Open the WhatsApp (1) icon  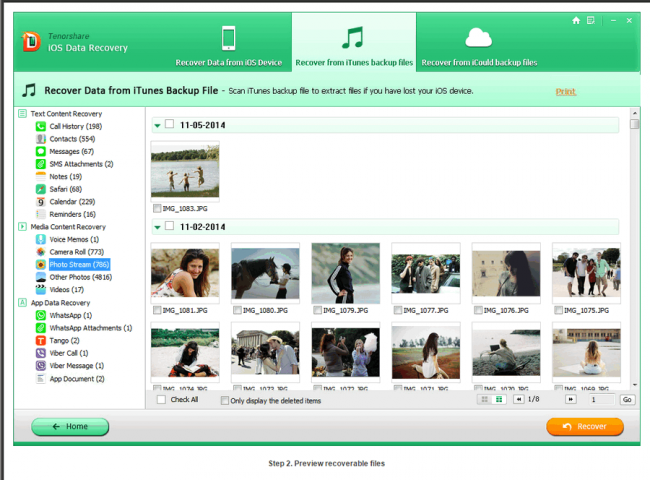[x=41, y=315]
